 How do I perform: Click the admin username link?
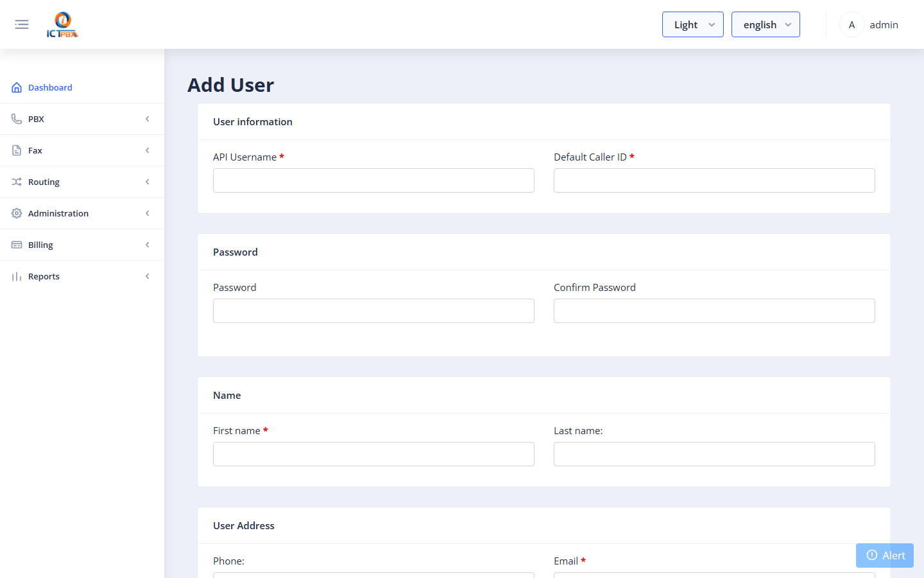pos(884,24)
